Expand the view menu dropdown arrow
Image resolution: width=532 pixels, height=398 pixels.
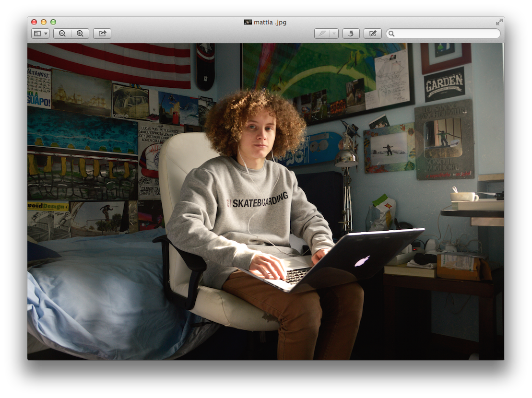click(46, 34)
